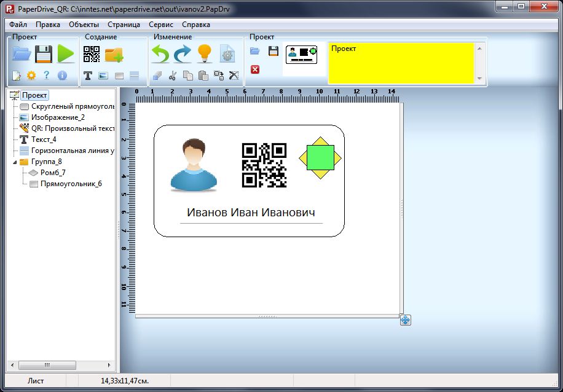Open project with the large folder icon
This screenshot has width=563, height=392.
22,54
